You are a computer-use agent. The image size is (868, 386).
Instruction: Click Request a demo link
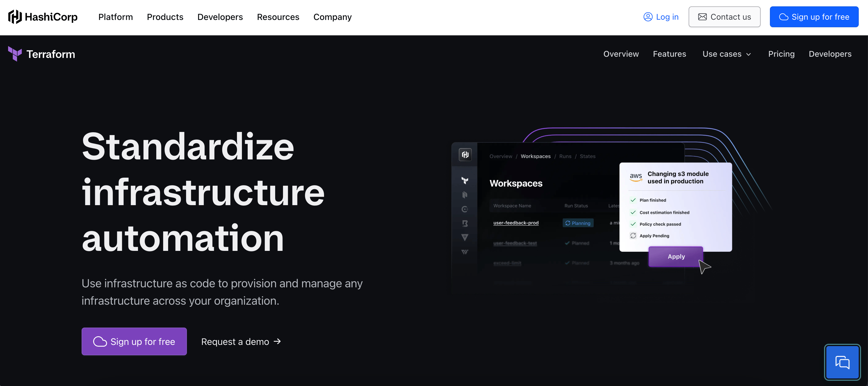pyautogui.click(x=241, y=341)
